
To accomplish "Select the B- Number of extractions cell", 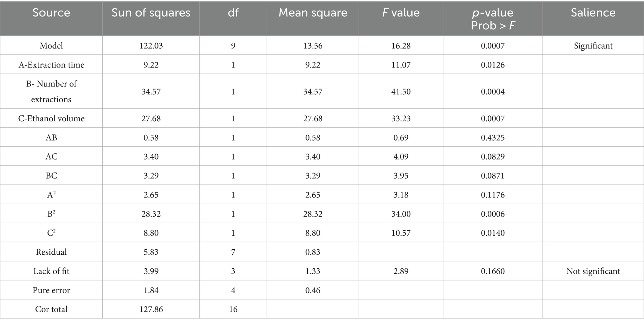I will [51, 91].
